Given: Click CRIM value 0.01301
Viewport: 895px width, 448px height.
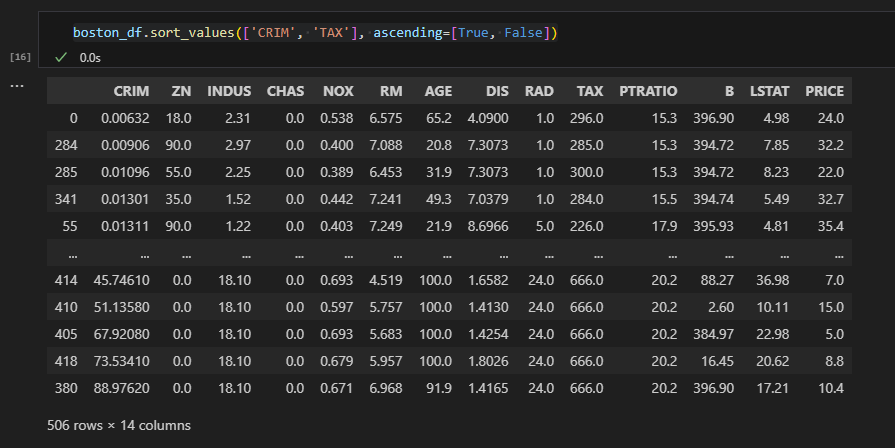Looking at the screenshot, I should [x=126, y=199].
